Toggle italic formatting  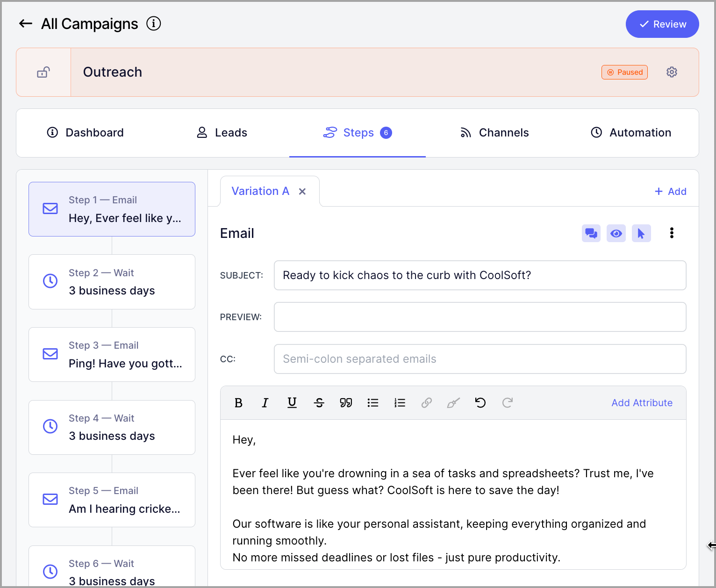pyautogui.click(x=265, y=403)
